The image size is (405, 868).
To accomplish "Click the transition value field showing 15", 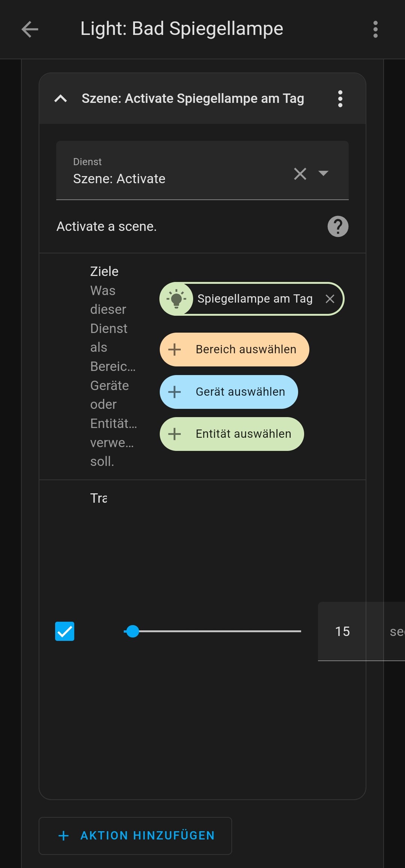I will coord(342,631).
